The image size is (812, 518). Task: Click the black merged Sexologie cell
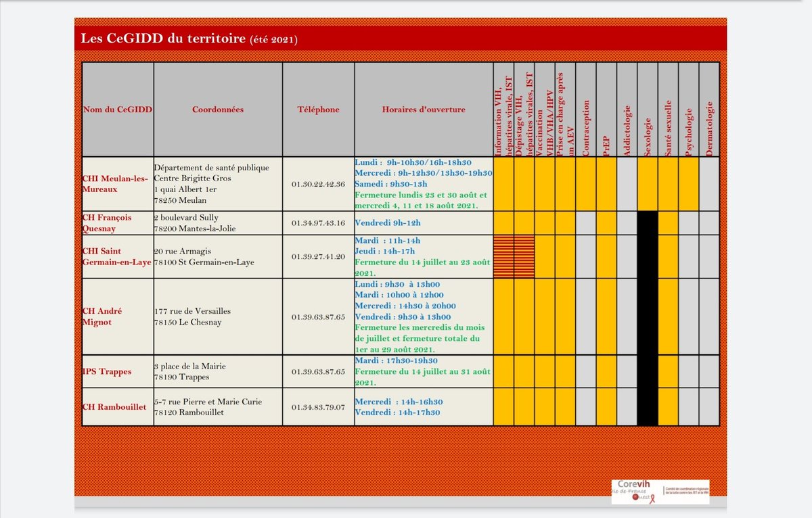[x=648, y=318]
